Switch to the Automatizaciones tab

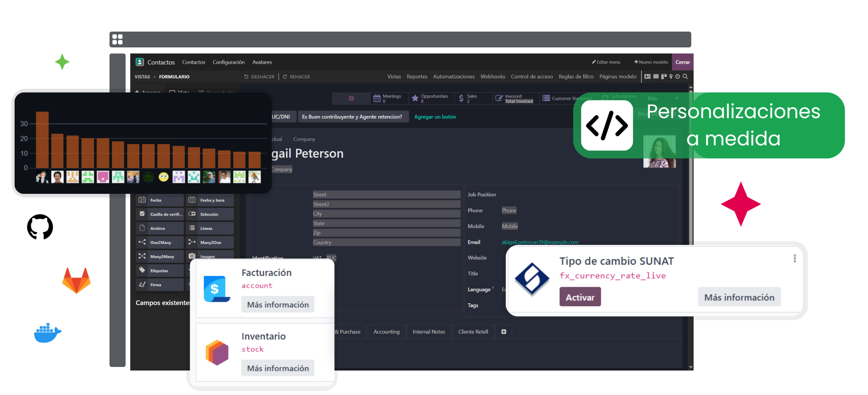[x=454, y=77]
